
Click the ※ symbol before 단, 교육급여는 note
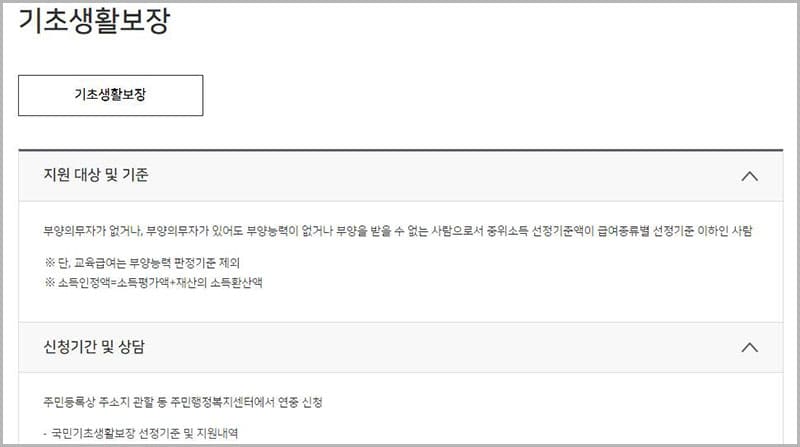point(49,263)
